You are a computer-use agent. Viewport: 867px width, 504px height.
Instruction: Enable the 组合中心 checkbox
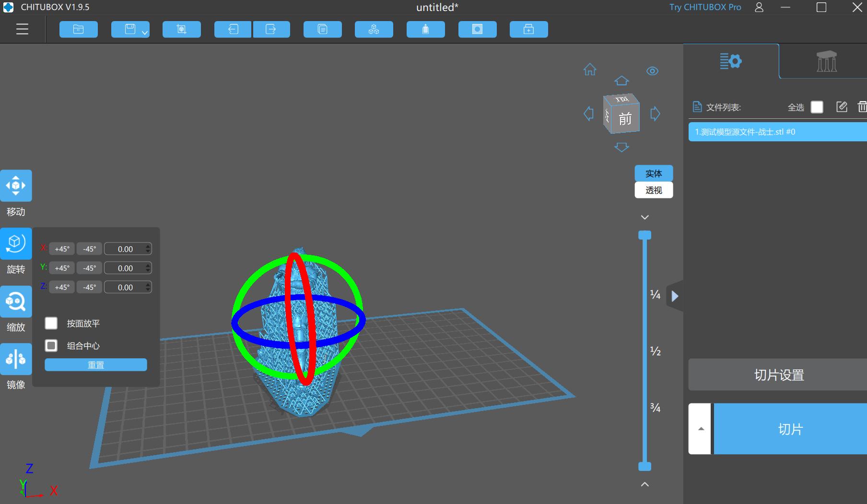[x=51, y=345]
